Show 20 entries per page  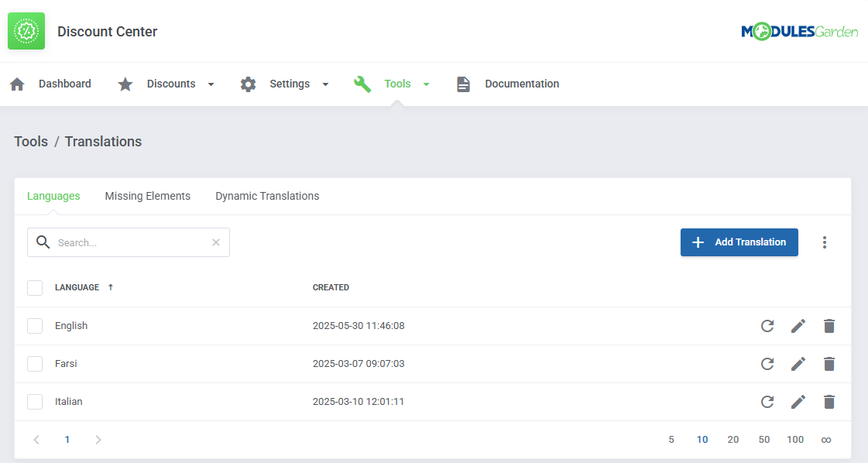pos(733,440)
